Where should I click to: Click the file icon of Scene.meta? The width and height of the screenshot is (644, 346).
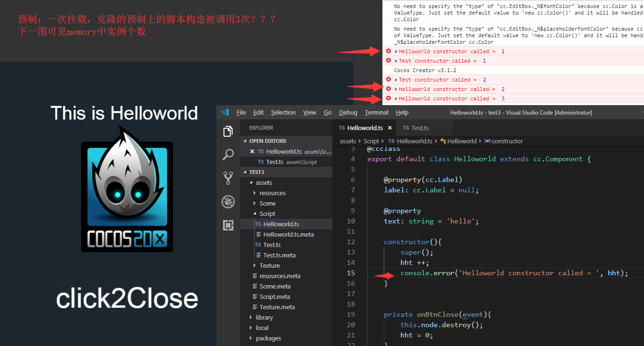click(x=255, y=287)
